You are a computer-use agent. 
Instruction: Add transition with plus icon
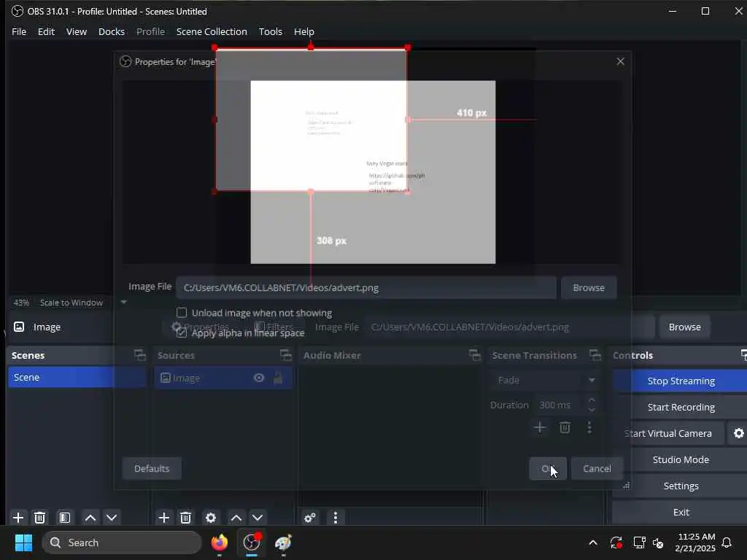540,427
